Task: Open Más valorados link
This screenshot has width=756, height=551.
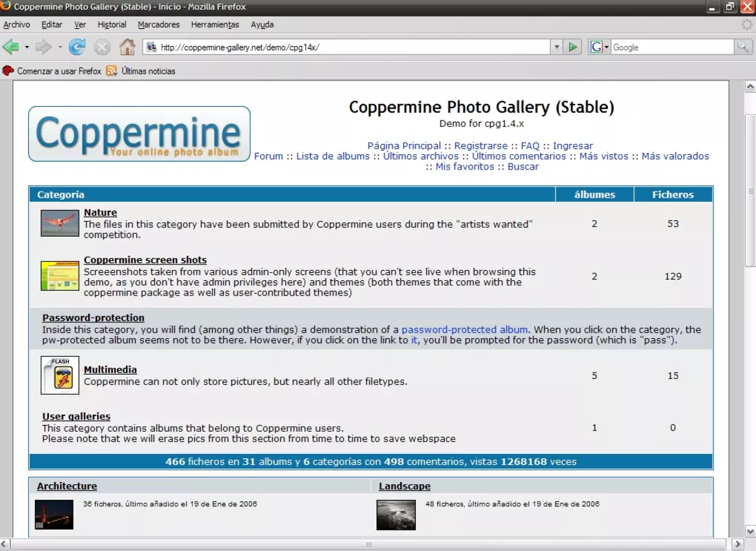Action: [675, 156]
